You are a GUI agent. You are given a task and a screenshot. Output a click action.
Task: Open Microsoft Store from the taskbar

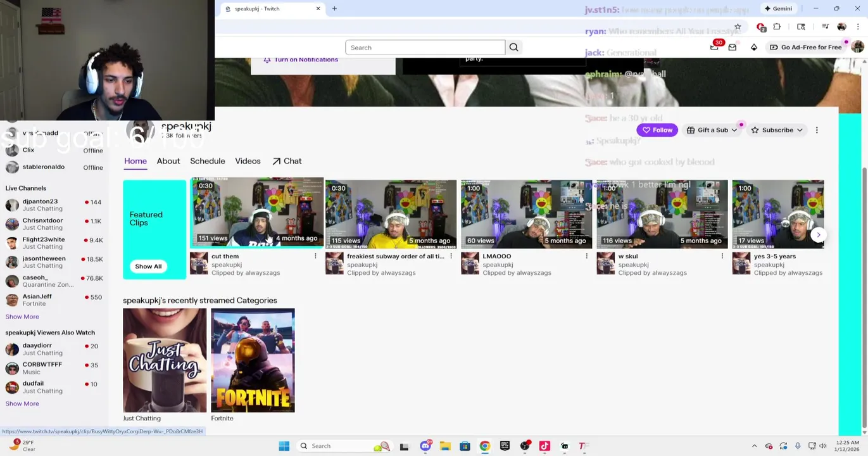point(465,446)
